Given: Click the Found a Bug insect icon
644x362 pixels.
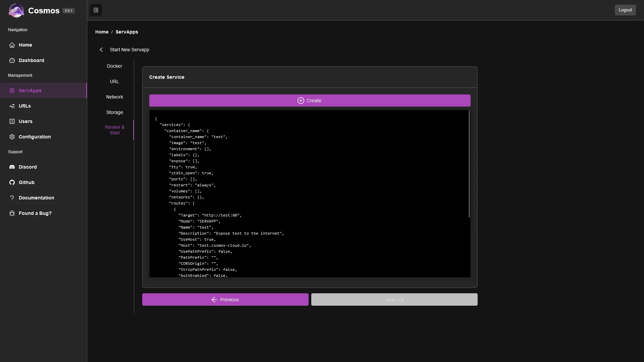Looking at the screenshot, I should [12, 213].
